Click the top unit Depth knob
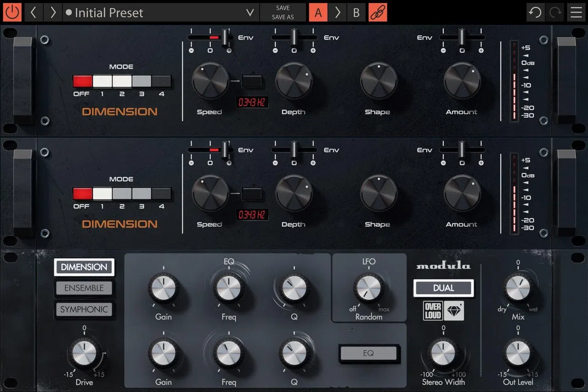Image resolution: width=588 pixels, height=392 pixels. point(294,81)
